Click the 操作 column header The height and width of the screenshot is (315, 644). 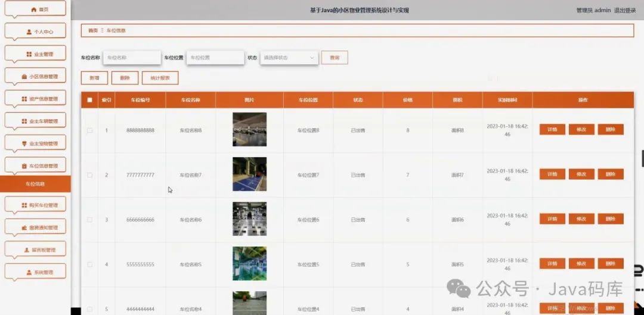[x=583, y=100]
